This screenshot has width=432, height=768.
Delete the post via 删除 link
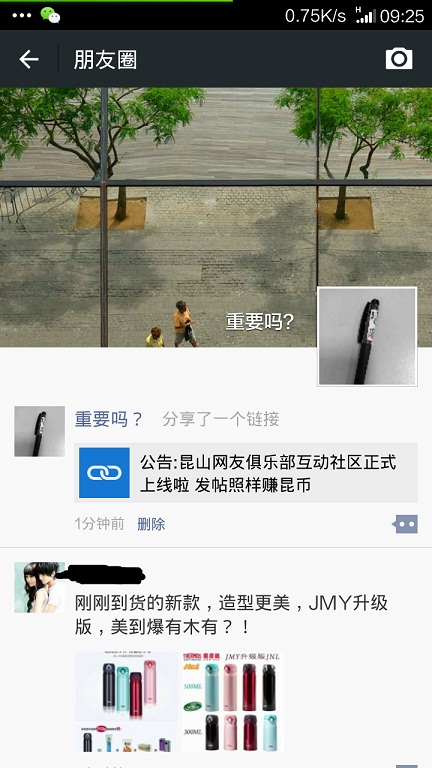tap(151, 524)
